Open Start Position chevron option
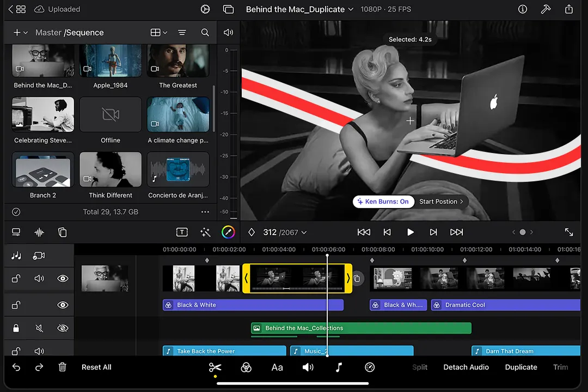The height and width of the screenshot is (392, 588). tap(442, 201)
